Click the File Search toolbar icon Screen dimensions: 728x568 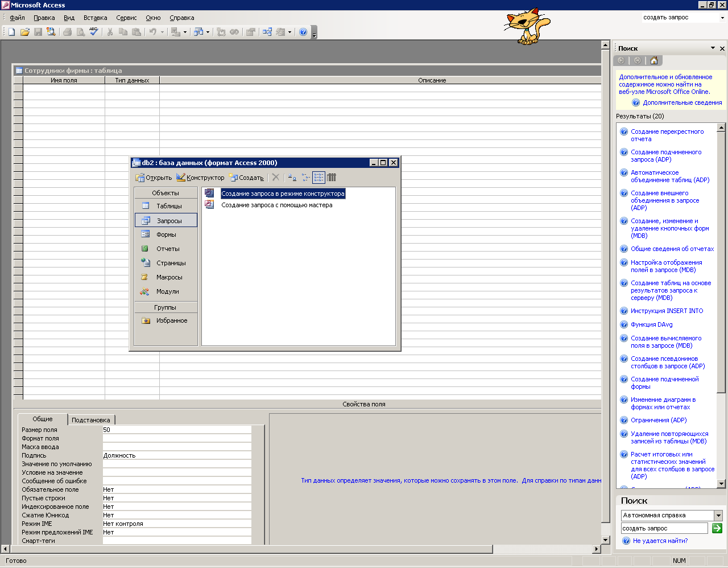51,32
